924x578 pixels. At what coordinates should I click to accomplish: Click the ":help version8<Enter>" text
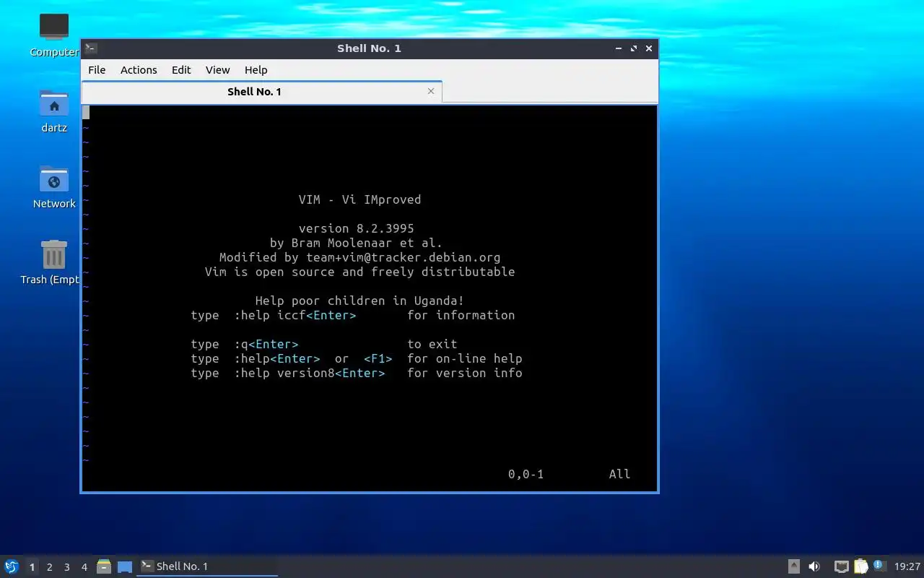[x=309, y=373]
